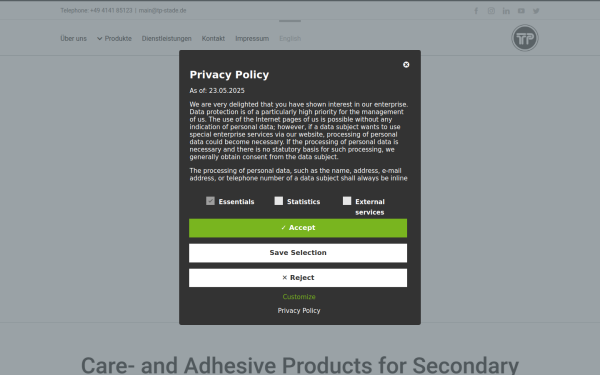Toggle the Essentials checkbox
This screenshot has width=600, height=375.
tap(210, 201)
